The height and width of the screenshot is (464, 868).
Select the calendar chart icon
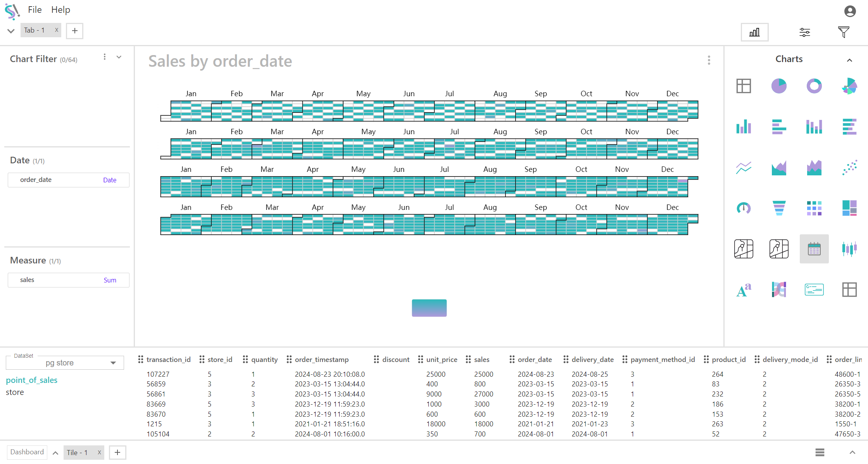[x=814, y=249]
